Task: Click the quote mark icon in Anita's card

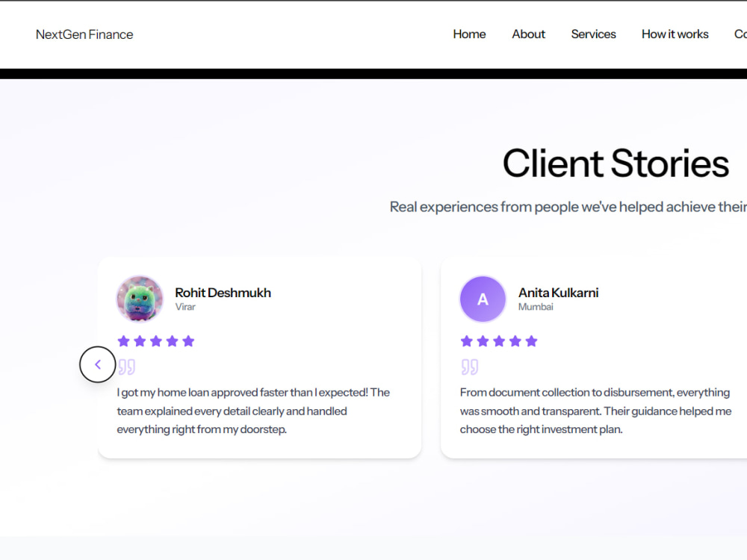Action: [469, 367]
